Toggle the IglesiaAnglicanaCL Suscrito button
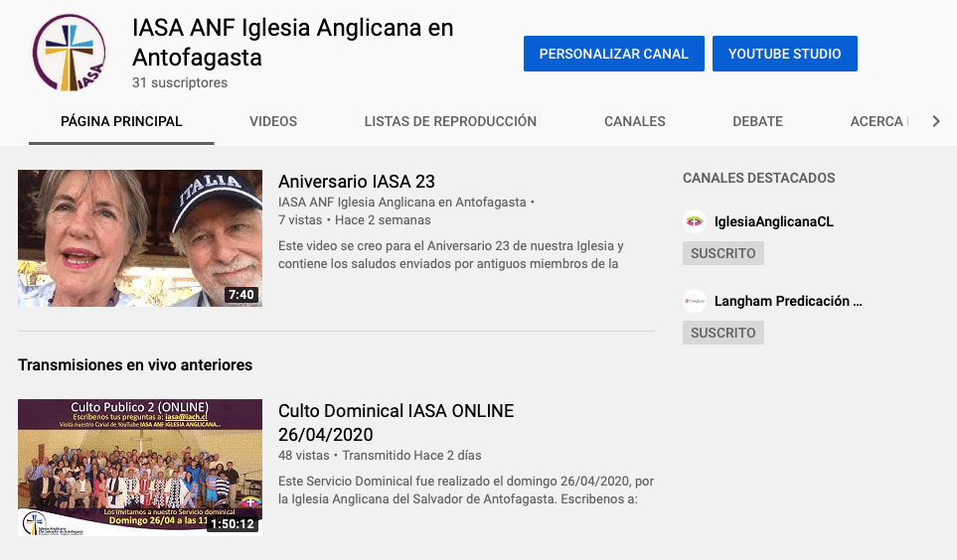This screenshot has height=560, width=957. [x=722, y=253]
